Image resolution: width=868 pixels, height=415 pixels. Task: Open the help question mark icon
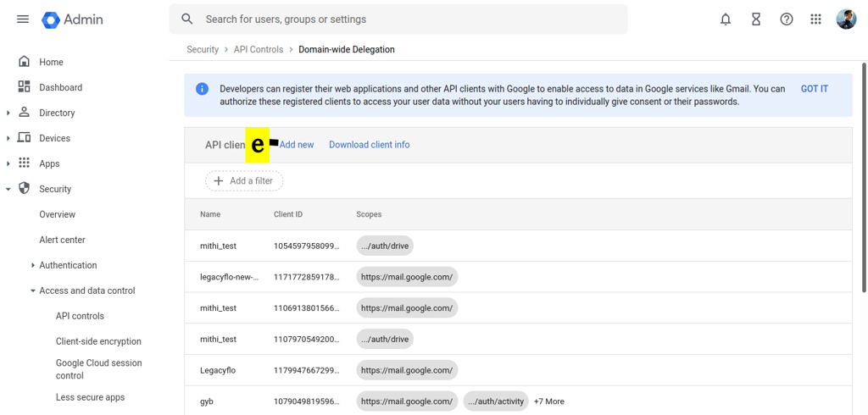click(787, 19)
